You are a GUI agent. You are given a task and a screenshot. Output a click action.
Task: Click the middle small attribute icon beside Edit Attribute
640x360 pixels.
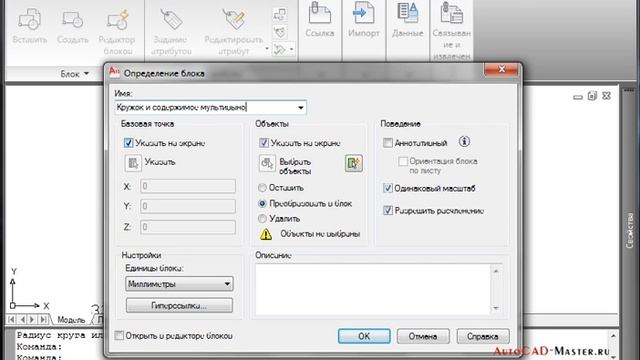tap(280, 32)
